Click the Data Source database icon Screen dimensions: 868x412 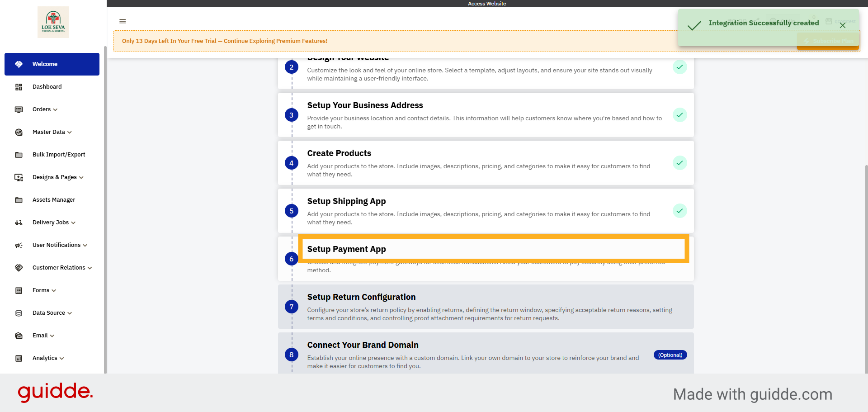[x=19, y=313]
